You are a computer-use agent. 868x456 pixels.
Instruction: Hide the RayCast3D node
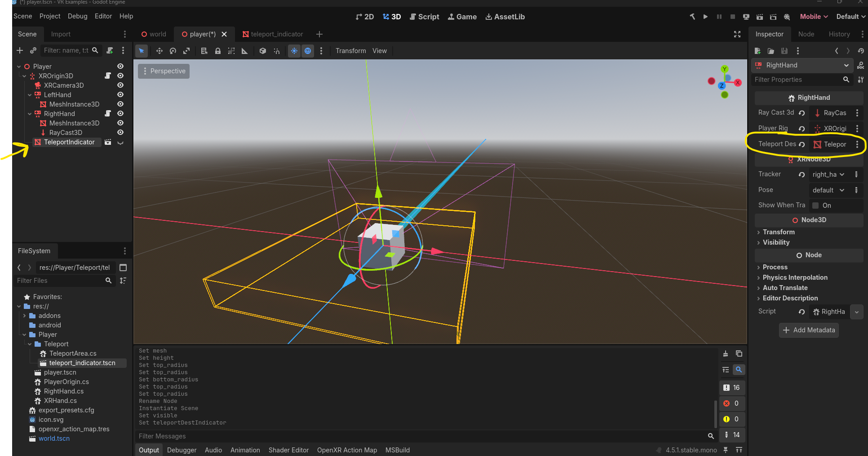coord(120,132)
